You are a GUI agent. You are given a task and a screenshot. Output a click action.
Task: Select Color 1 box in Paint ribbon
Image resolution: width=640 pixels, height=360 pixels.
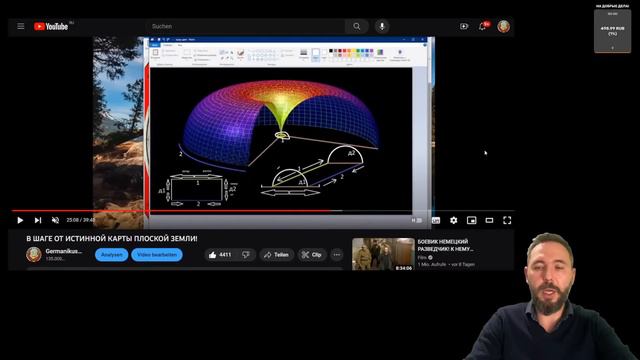tap(316, 54)
